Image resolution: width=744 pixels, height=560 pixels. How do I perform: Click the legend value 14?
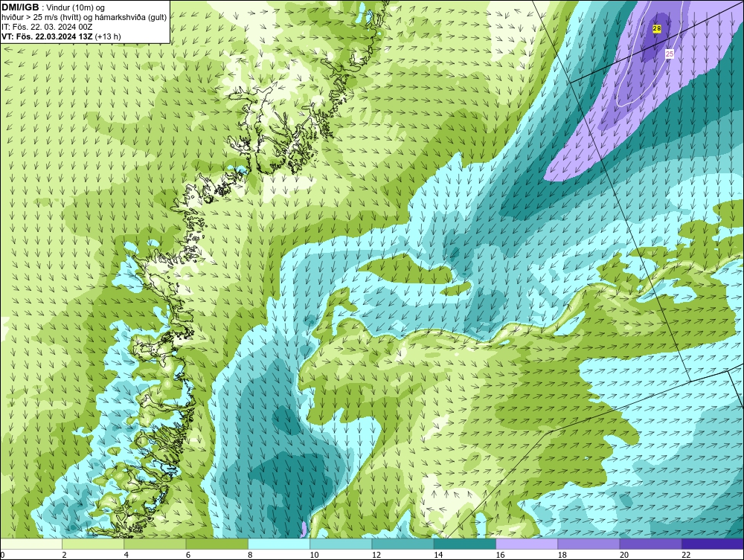pyautogui.click(x=438, y=556)
